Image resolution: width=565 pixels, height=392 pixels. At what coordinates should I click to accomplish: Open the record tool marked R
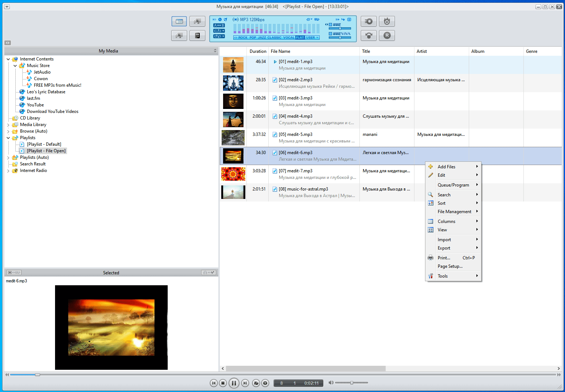(387, 35)
